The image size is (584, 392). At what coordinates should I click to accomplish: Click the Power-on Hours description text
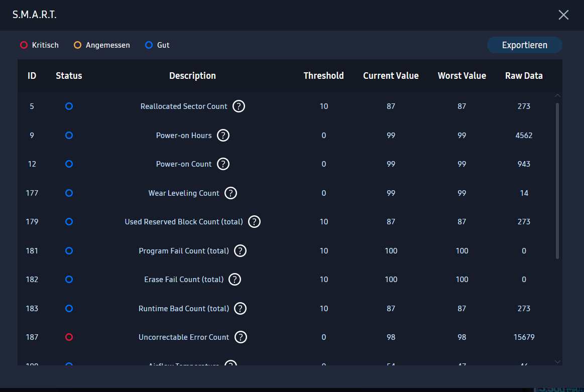pos(184,136)
